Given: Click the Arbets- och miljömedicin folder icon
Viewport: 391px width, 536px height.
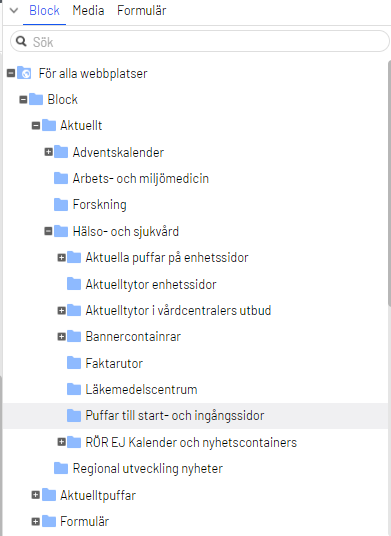Looking at the screenshot, I should tap(61, 178).
